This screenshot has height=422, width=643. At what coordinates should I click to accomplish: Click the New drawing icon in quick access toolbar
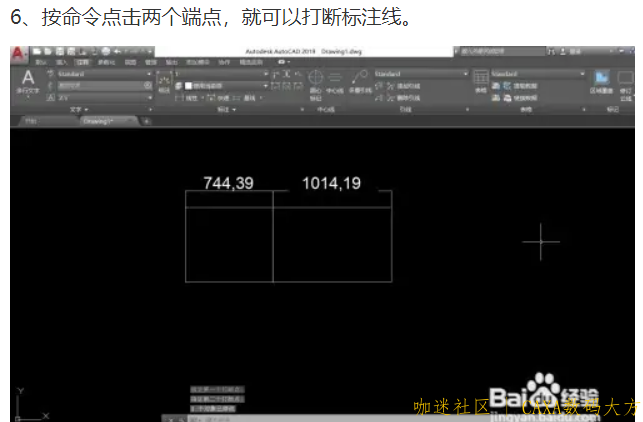coord(37,51)
